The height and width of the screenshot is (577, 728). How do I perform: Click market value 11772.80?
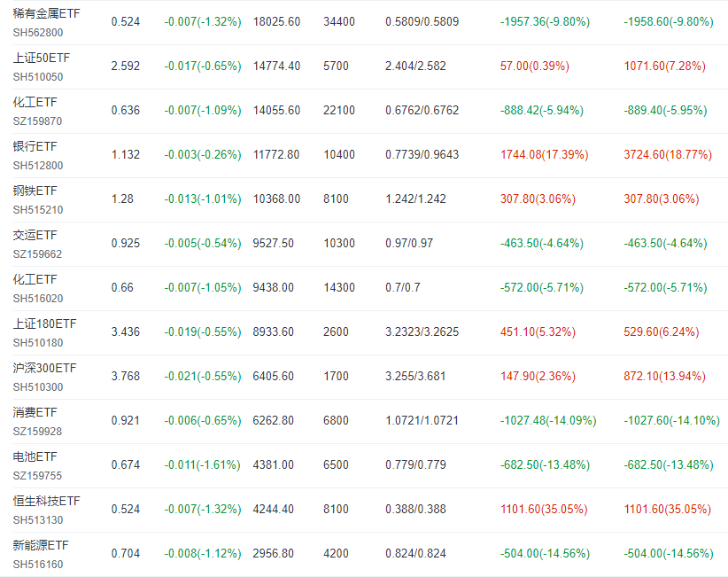[x=276, y=155]
